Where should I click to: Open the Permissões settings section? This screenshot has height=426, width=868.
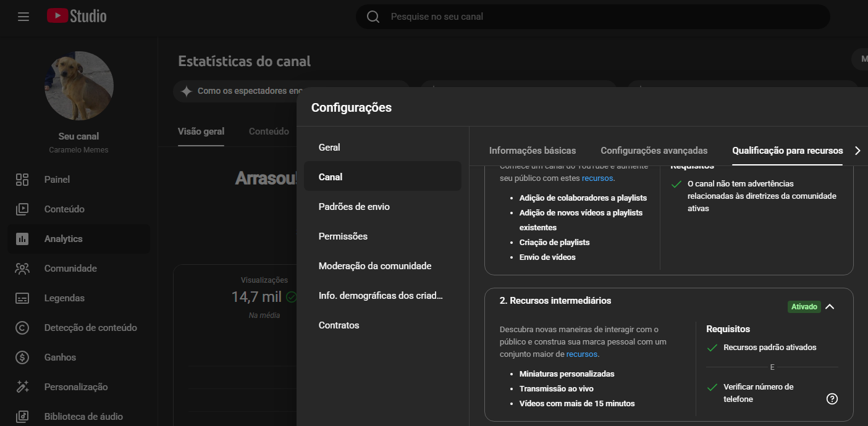pyautogui.click(x=382, y=236)
